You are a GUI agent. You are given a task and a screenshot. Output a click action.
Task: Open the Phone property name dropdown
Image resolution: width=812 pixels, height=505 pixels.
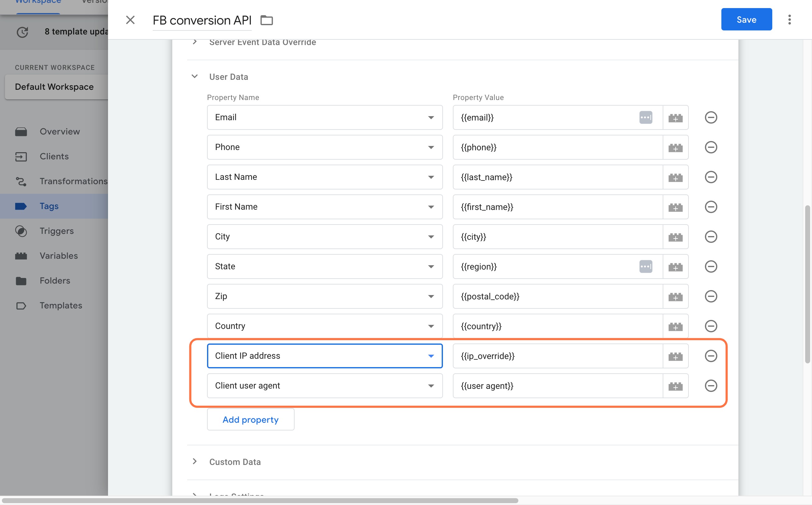[324, 147]
